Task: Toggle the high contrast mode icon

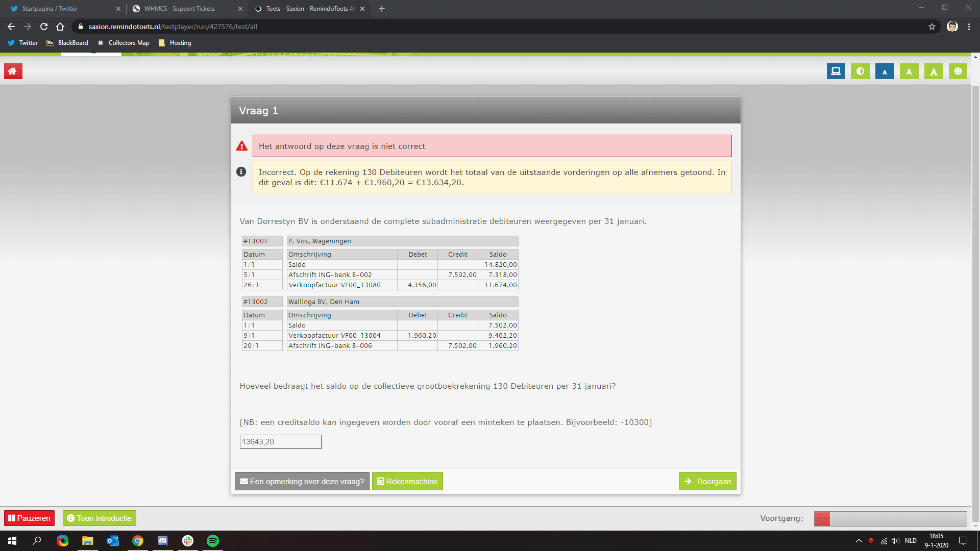Action: (860, 71)
